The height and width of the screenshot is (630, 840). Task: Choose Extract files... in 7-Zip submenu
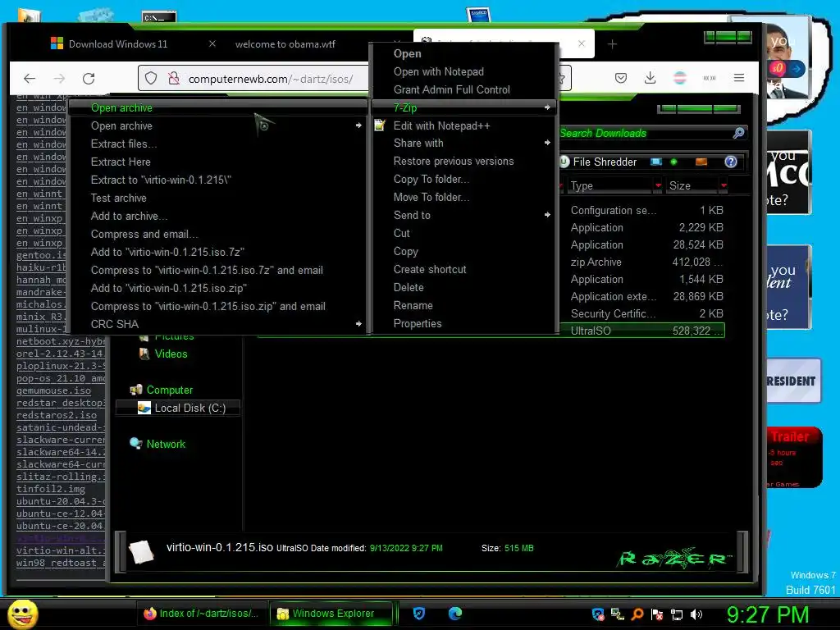(220, 144)
